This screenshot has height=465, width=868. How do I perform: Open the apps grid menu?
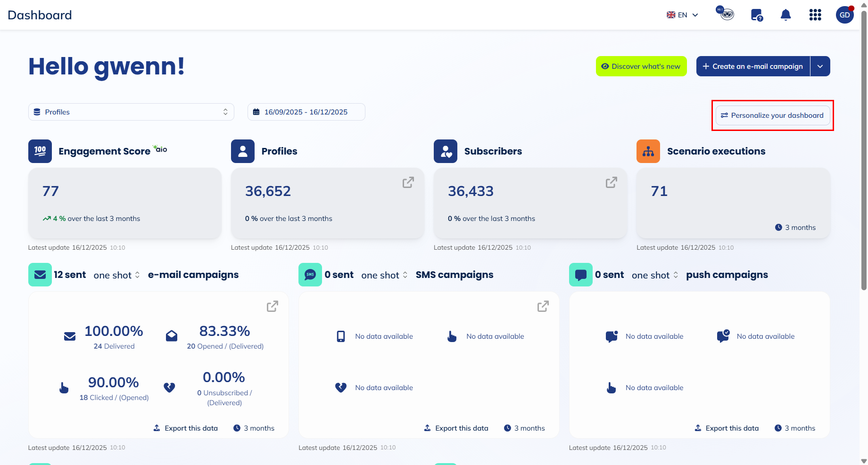tap(815, 15)
